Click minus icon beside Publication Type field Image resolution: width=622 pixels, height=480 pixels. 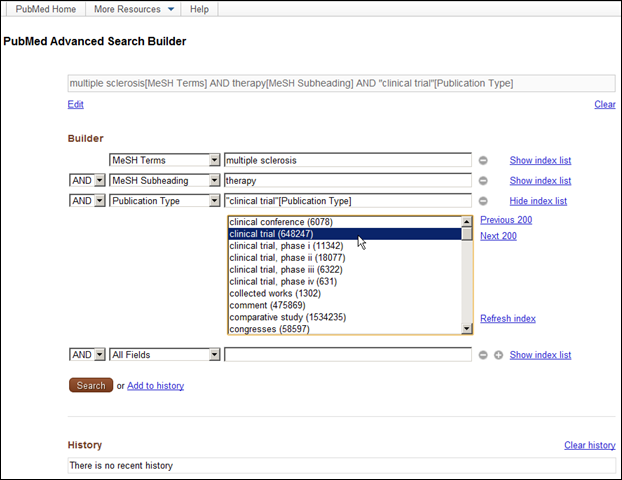(x=483, y=201)
